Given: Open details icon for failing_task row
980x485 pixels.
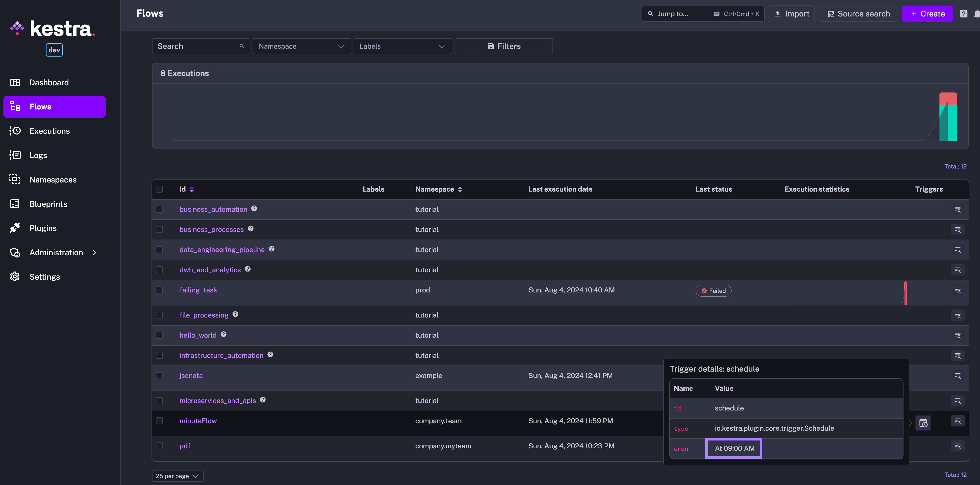Looking at the screenshot, I should 958,290.
